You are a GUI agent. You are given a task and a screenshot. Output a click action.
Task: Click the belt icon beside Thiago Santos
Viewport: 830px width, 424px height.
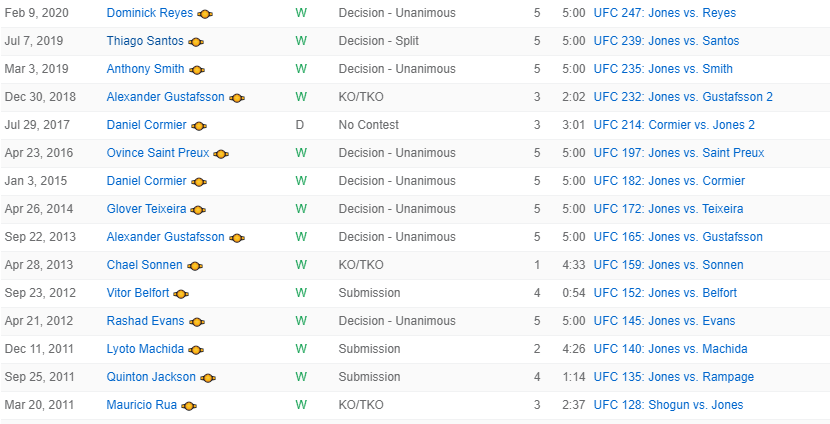point(196,42)
